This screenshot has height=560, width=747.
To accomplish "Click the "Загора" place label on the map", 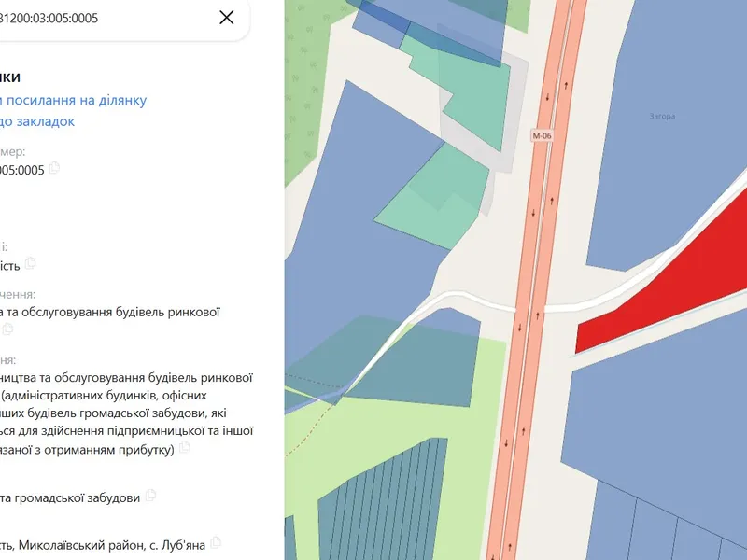I will click(x=662, y=116).
